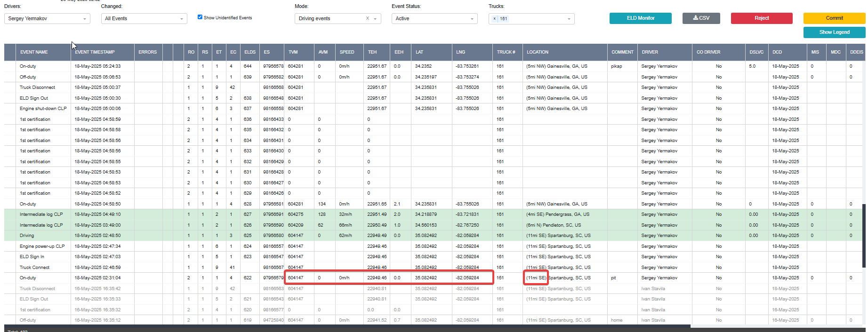Click the vertical scrollbar of the table
The image size is (868, 332).
pos(863,235)
